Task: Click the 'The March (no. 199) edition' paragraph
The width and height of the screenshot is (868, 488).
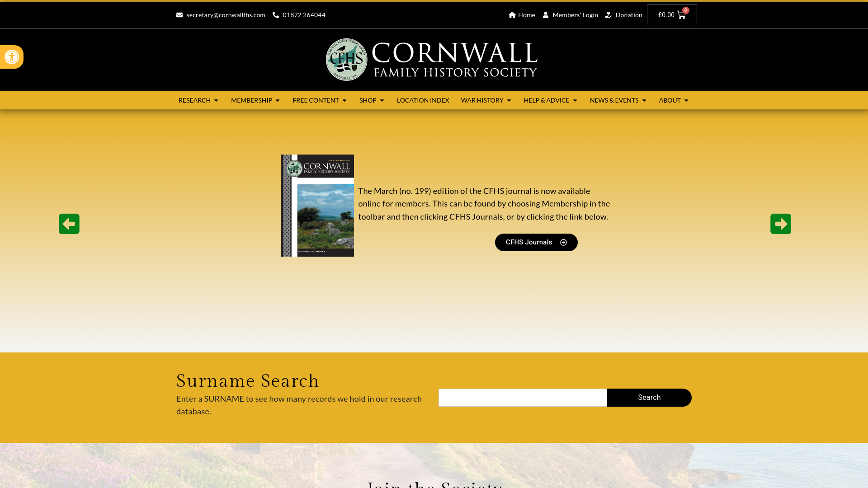Action: tap(484, 204)
